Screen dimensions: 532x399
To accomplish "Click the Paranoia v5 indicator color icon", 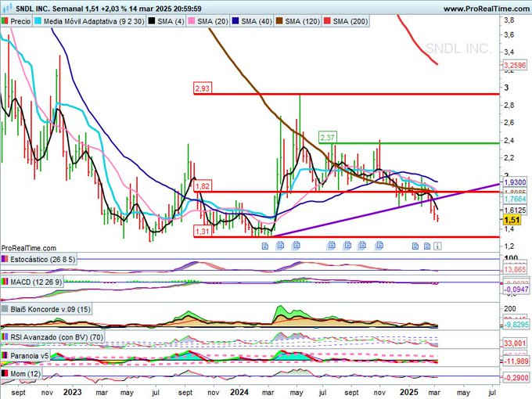I will [5, 355].
